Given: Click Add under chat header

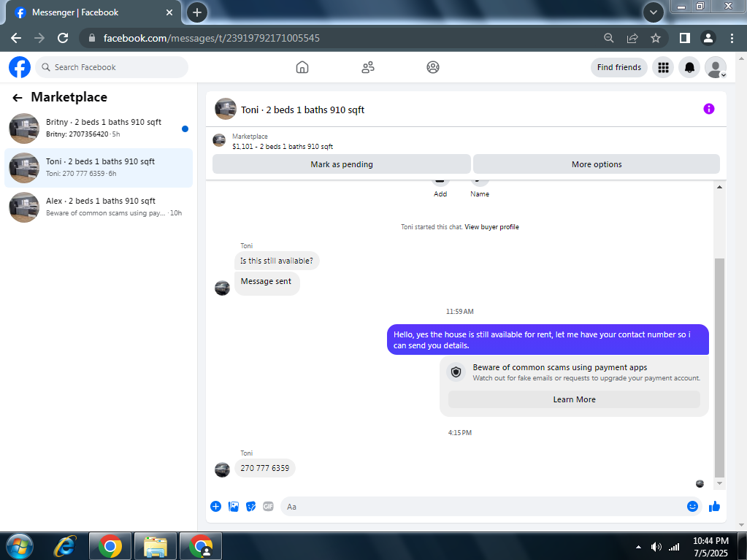Looking at the screenshot, I should point(440,193).
